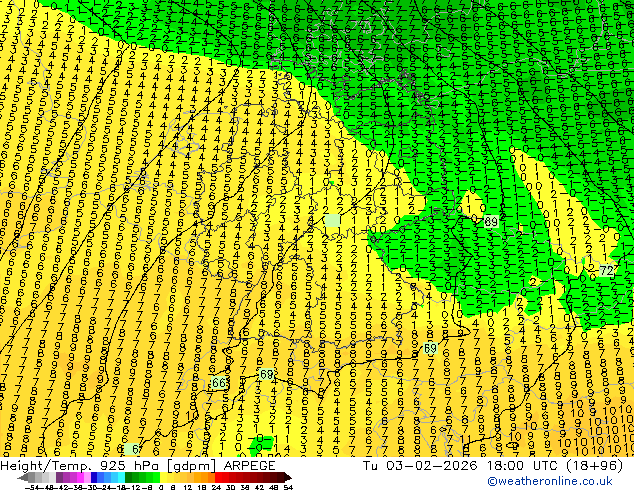Click the dark blue swatch in the legend

coord(94,477)
